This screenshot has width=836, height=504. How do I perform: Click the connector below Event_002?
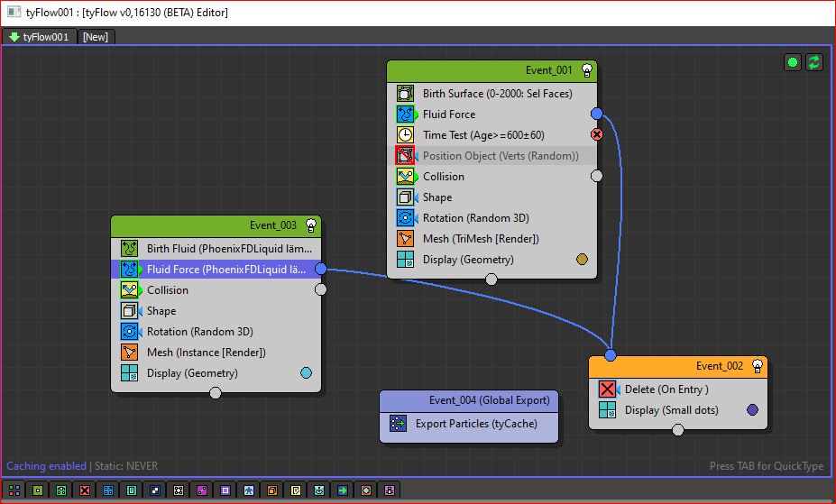(x=677, y=430)
